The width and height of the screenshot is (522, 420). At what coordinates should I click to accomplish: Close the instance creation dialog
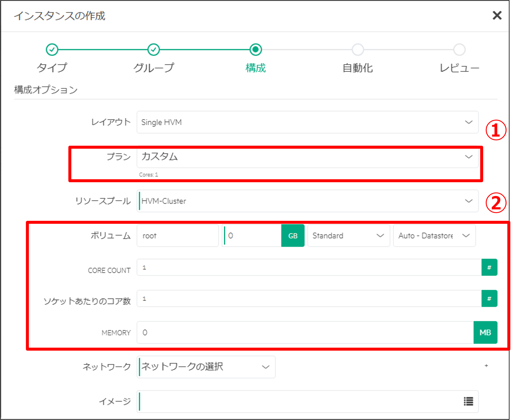[x=497, y=15]
